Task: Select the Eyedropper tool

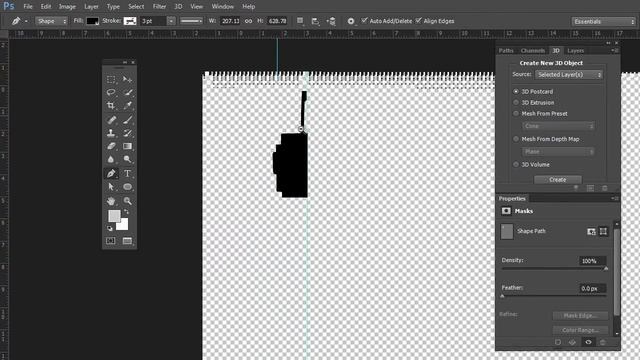Action: (127, 106)
